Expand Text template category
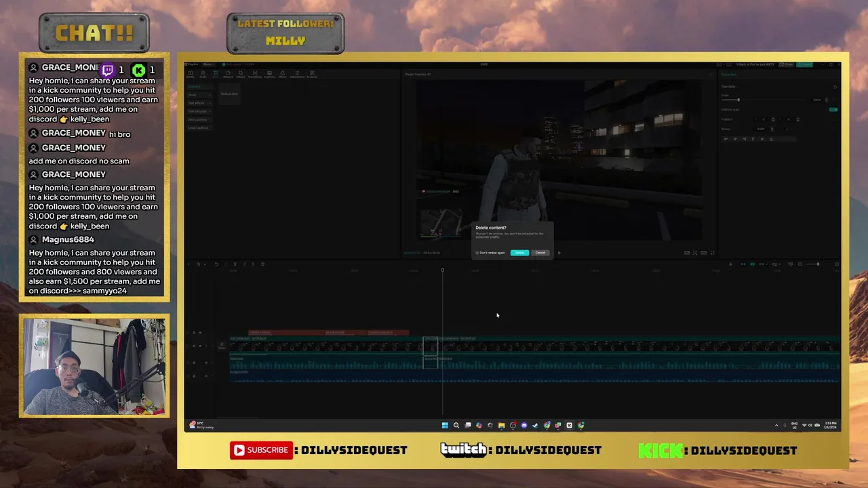The image size is (868, 488). (x=199, y=111)
